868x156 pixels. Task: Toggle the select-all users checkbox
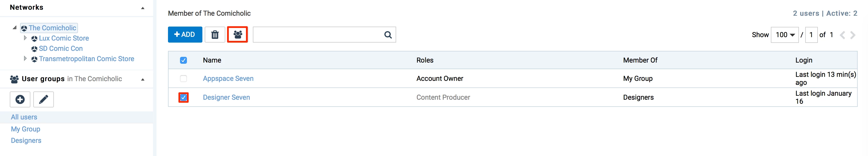click(x=183, y=60)
